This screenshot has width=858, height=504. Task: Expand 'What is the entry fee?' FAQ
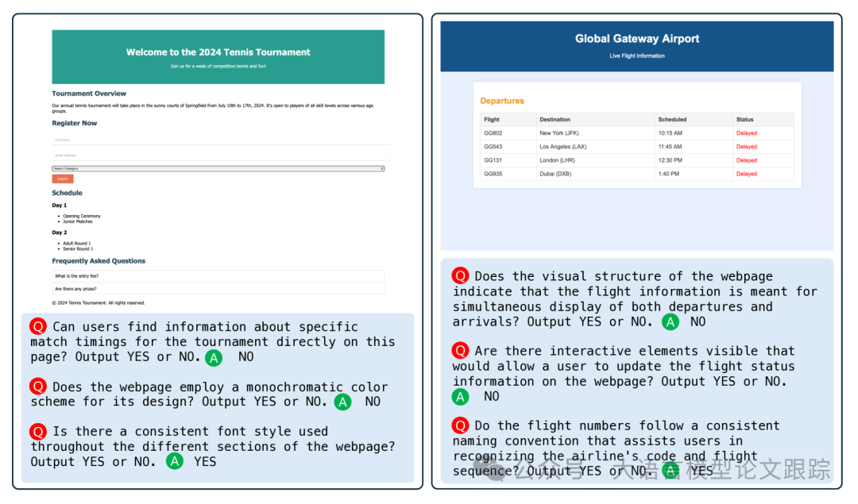[x=218, y=275]
